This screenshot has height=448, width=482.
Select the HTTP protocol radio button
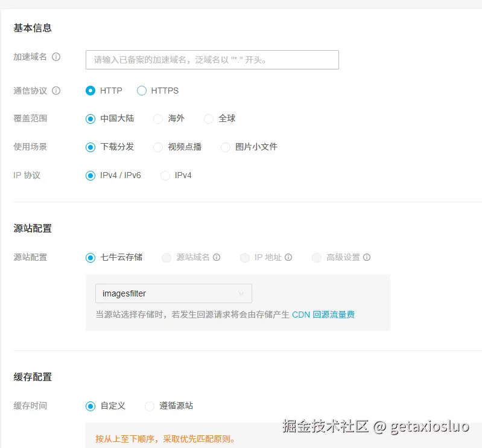click(90, 91)
